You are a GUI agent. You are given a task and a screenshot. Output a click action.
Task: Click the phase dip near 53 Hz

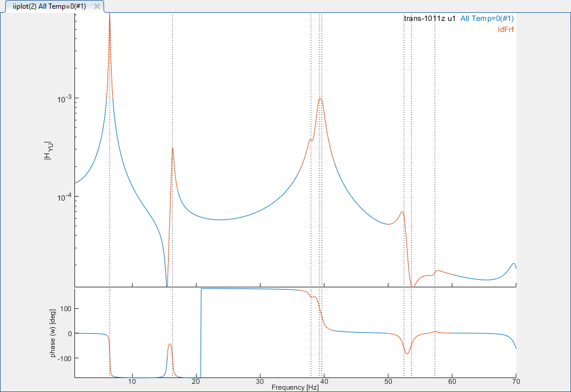coord(407,353)
